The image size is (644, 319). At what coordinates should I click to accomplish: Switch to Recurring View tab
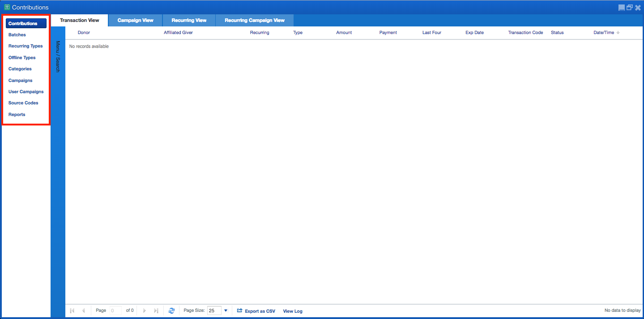click(x=189, y=20)
